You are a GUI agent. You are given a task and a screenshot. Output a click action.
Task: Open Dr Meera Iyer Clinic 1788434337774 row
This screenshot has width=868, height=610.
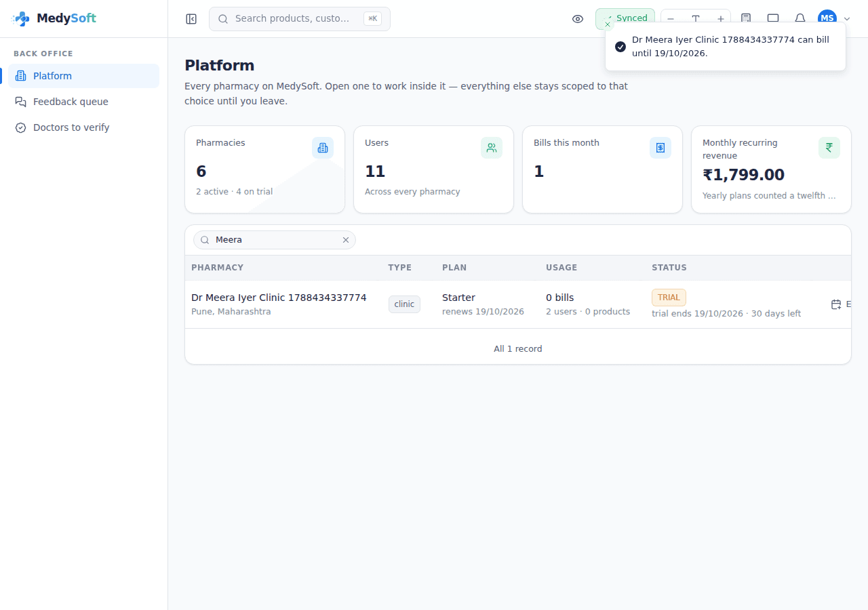[518, 304]
